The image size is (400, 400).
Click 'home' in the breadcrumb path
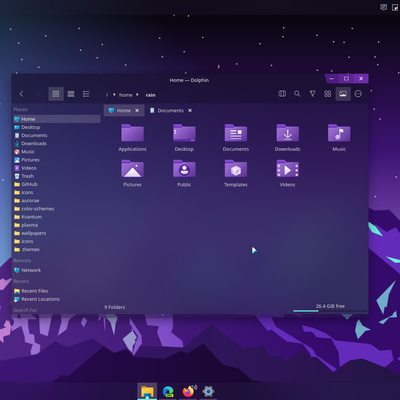click(x=126, y=95)
